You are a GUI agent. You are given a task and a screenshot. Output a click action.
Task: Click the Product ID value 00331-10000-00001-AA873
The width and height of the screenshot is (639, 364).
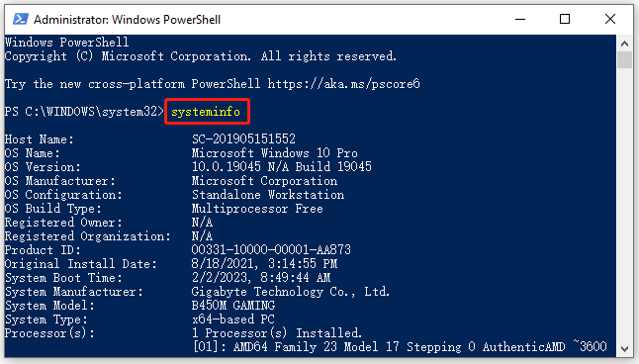[271, 249]
